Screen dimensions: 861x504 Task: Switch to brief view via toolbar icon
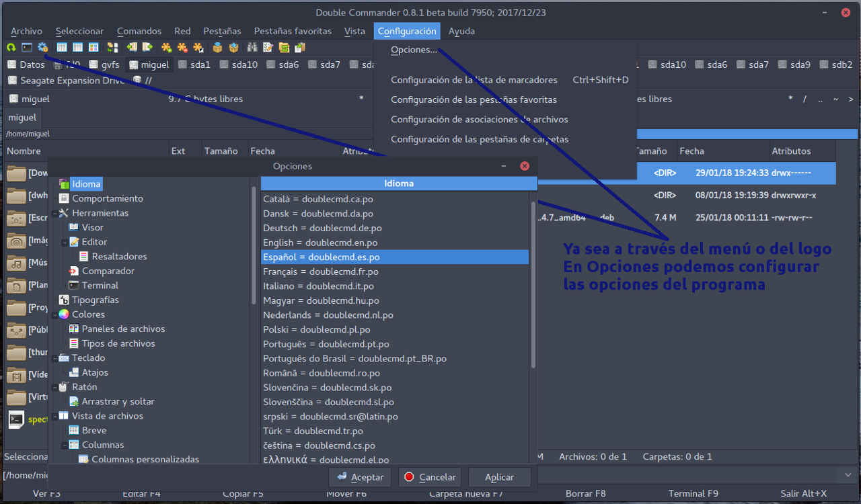click(x=63, y=47)
